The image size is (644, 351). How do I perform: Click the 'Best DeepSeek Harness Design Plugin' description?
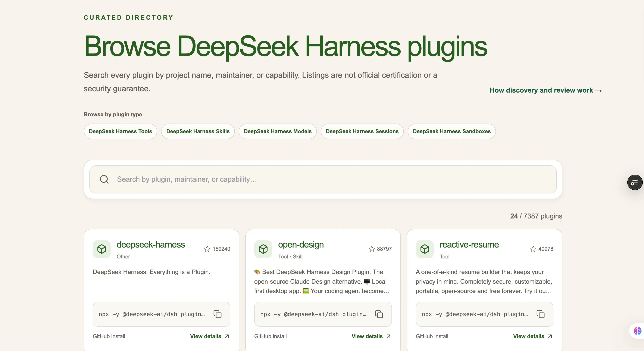point(322,282)
